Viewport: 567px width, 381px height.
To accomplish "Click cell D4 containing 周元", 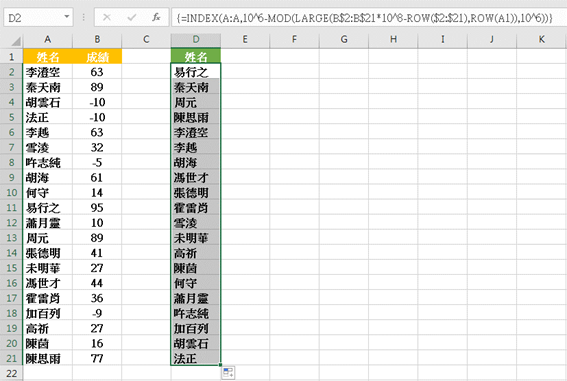I will coord(196,102).
